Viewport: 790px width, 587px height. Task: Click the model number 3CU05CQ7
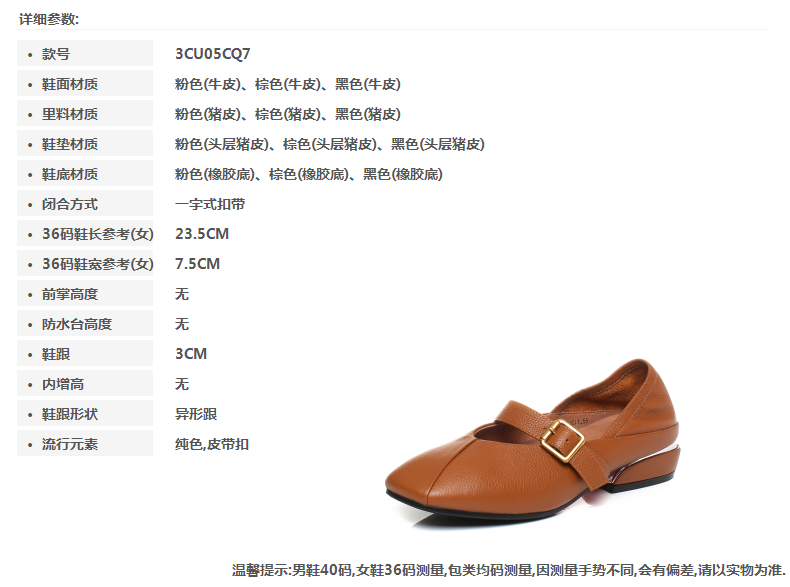[212, 53]
